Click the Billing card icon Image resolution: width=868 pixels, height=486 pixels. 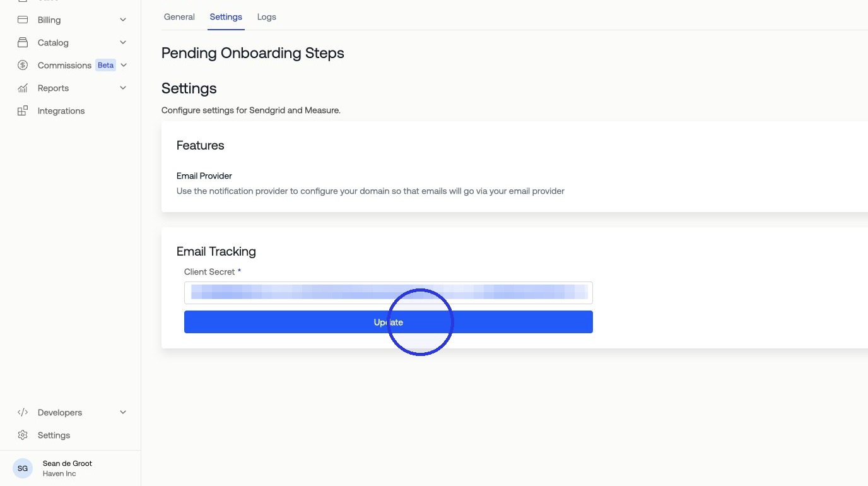coord(23,20)
